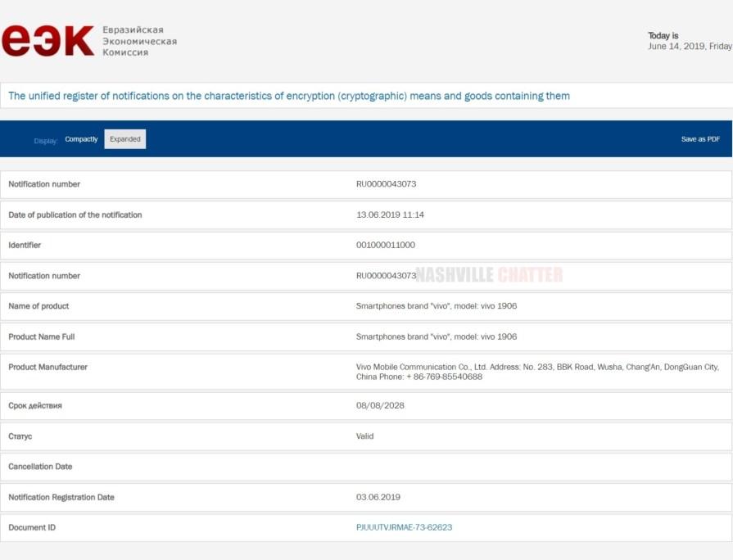Click the registration date 03.06.2019
Viewport: 733px width, 560px height.
tap(378, 497)
